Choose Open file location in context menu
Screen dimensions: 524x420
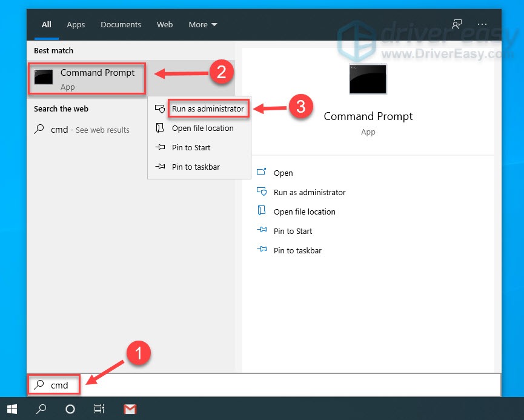(202, 128)
